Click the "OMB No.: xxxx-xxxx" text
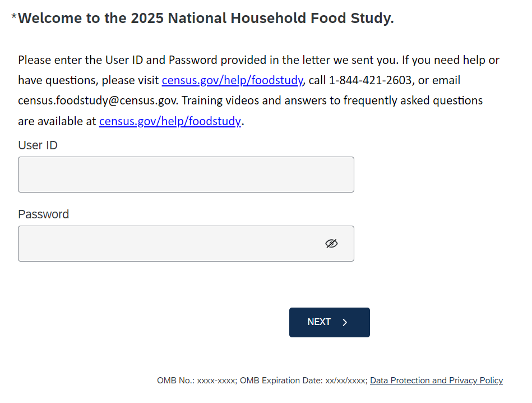 coord(197,381)
